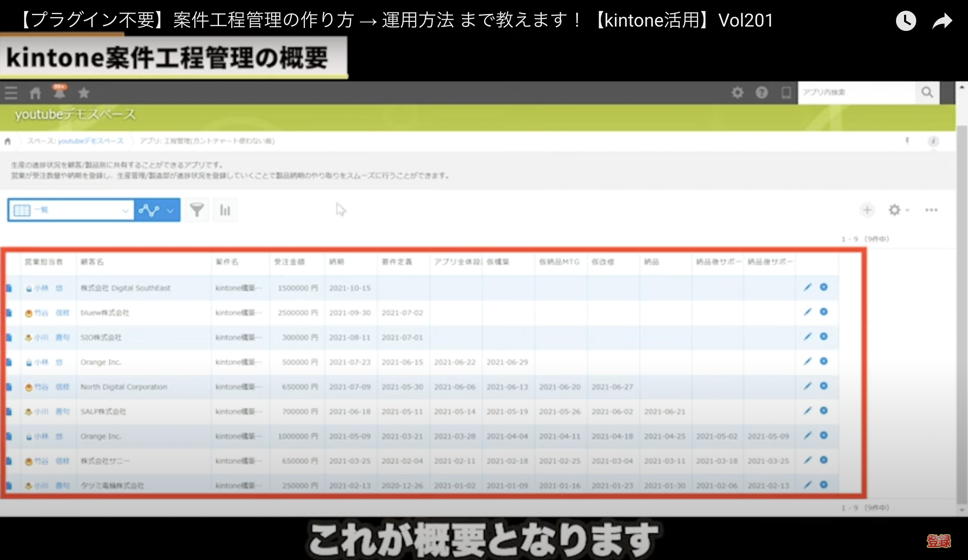The height and width of the screenshot is (560, 968).
Task: Open the favorites star icon
Action: 84,93
